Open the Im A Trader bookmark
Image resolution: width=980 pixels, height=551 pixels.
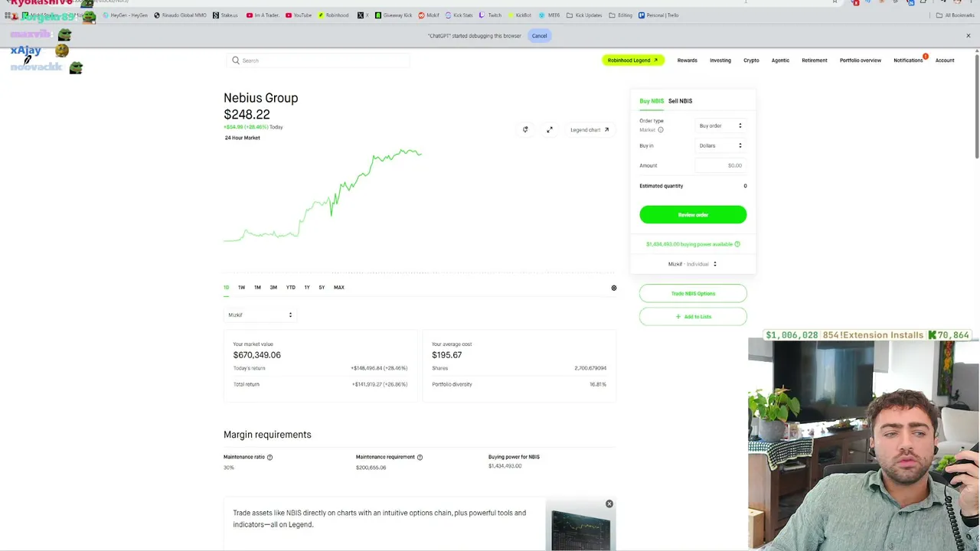263,15
